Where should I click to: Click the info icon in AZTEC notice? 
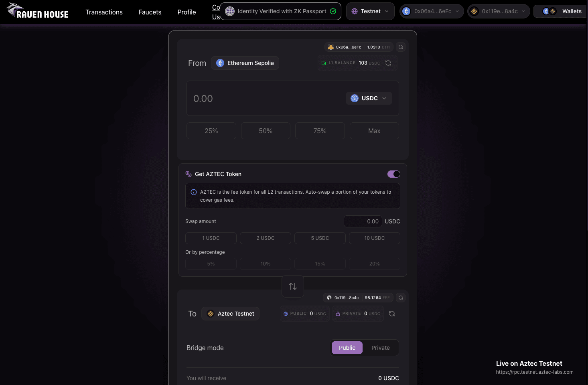pyautogui.click(x=194, y=192)
